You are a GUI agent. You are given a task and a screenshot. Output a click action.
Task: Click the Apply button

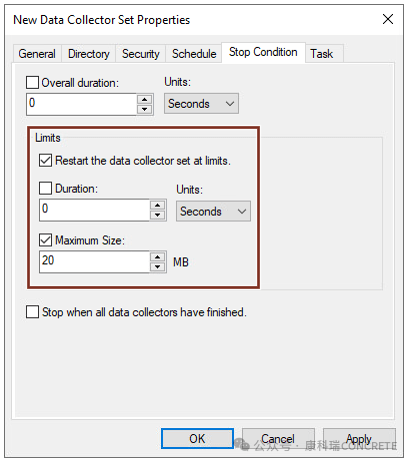tap(359, 438)
